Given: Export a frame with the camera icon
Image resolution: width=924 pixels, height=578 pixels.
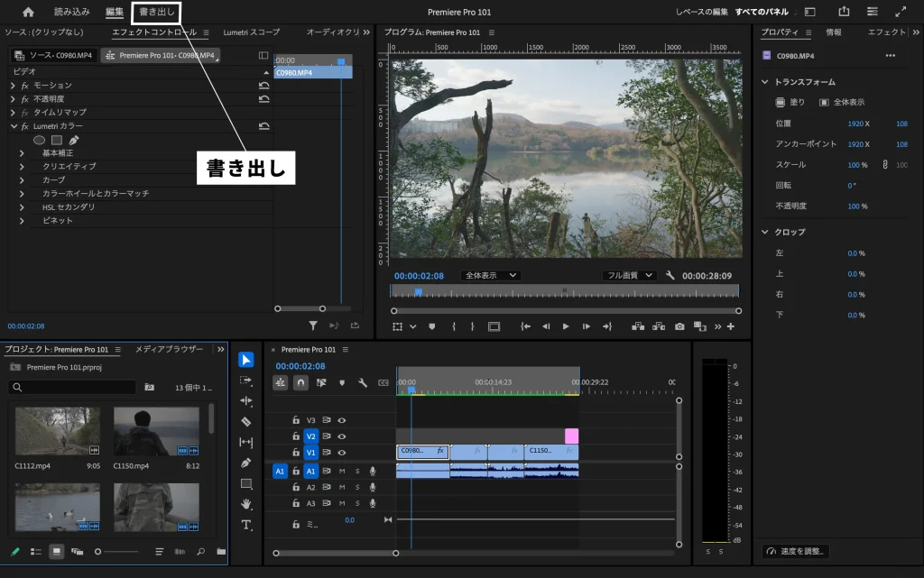Looking at the screenshot, I should tap(679, 326).
